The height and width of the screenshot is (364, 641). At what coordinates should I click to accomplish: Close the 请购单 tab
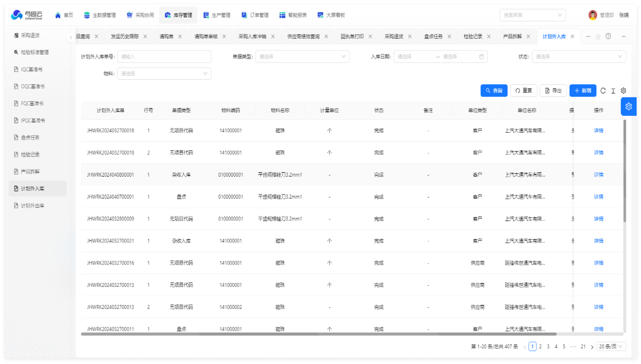click(x=180, y=37)
